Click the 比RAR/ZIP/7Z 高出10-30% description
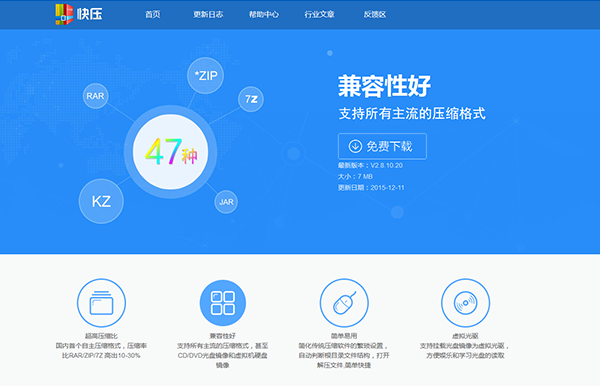 (x=101, y=355)
